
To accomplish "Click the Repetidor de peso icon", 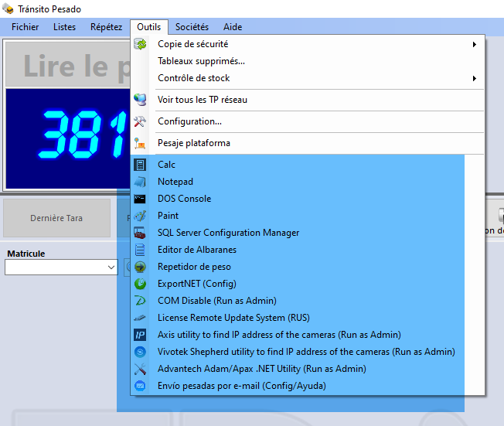I will [x=140, y=267].
